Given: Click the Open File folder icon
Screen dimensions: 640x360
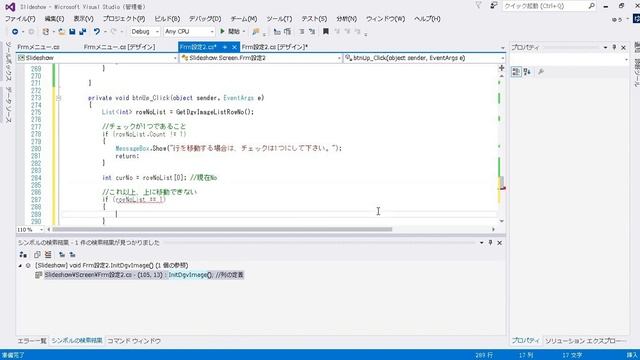Looking at the screenshot, I should click(61, 31).
